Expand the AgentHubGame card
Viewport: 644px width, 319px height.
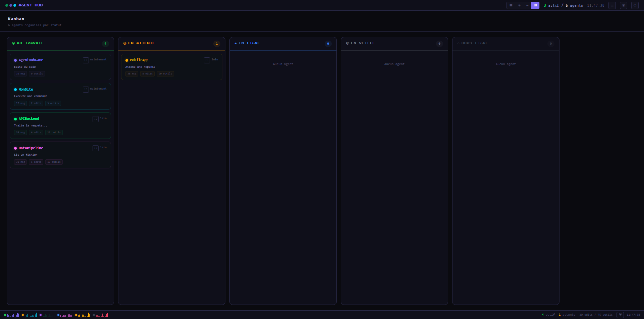pyautogui.click(x=86, y=60)
